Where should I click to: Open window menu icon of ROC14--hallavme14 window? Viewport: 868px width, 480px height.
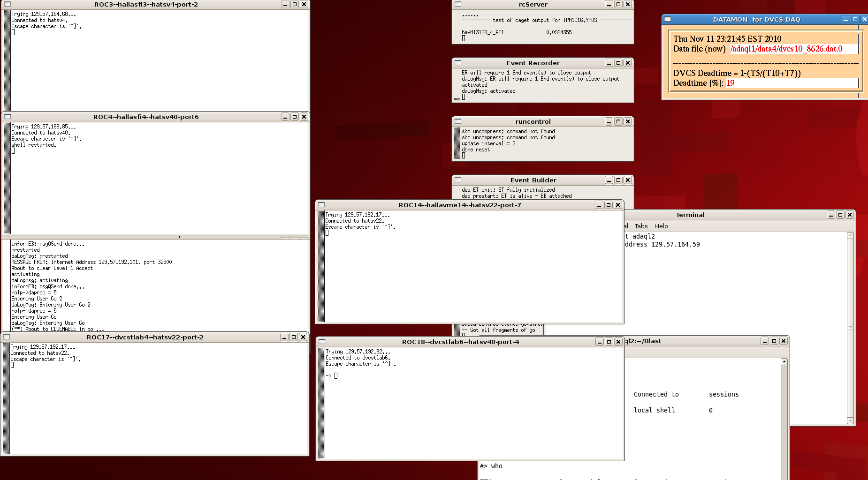321,205
